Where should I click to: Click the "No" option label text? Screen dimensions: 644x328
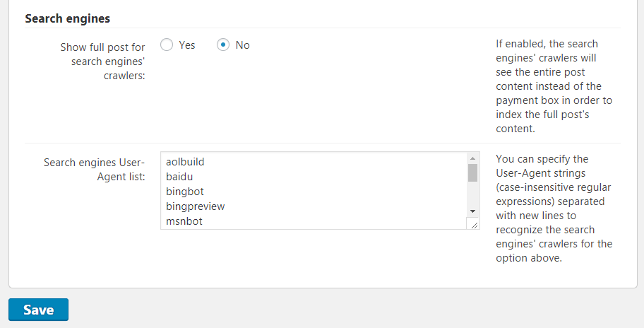pyautogui.click(x=243, y=45)
